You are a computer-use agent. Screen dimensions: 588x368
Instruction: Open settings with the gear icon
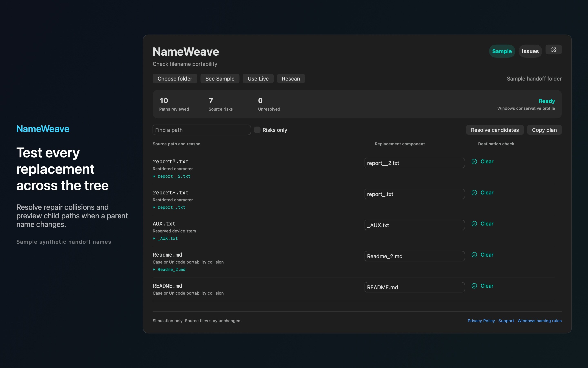click(553, 50)
